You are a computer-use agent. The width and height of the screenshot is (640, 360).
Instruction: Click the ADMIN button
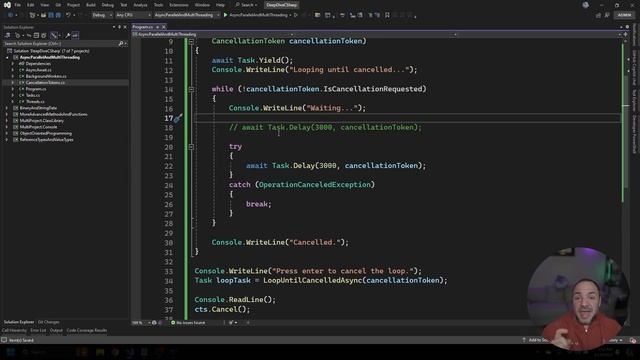click(x=624, y=15)
